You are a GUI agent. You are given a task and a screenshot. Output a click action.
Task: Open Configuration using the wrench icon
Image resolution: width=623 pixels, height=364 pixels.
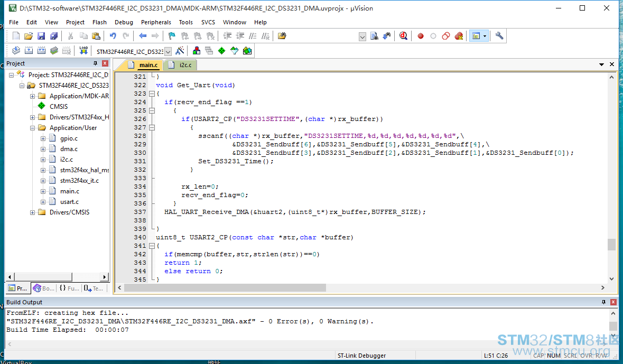pos(499,36)
